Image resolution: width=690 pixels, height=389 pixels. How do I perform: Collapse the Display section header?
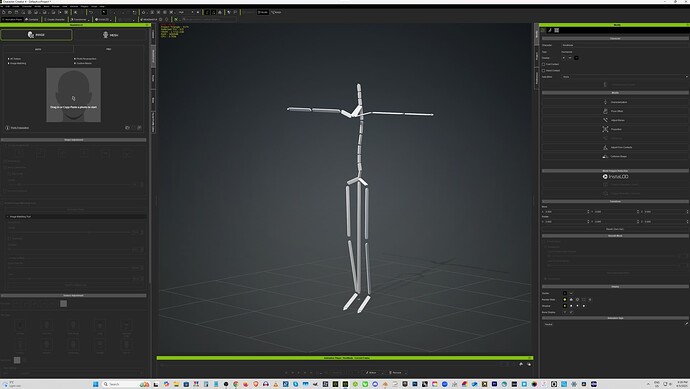click(615, 286)
